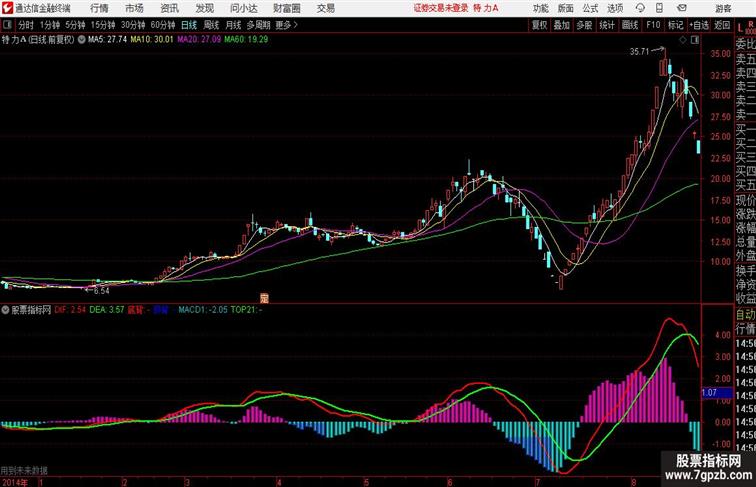Viewport: 756px width, 487px height.
Task: Click the 游客 user label
Action: 723,8
